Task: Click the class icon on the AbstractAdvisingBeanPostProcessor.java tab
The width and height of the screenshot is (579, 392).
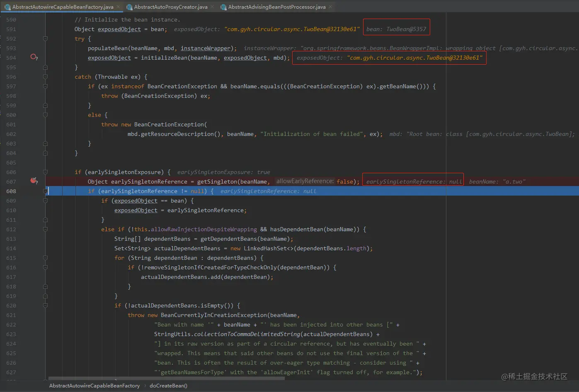Action: (x=223, y=7)
